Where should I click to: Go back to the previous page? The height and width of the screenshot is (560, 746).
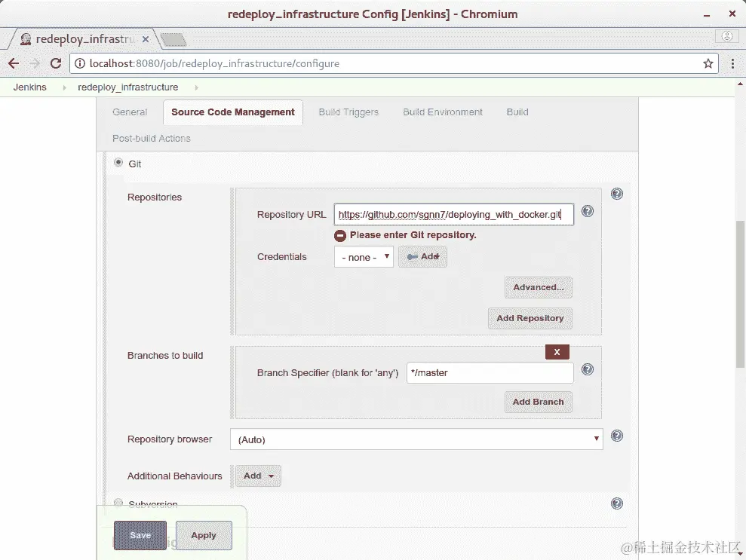click(14, 63)
